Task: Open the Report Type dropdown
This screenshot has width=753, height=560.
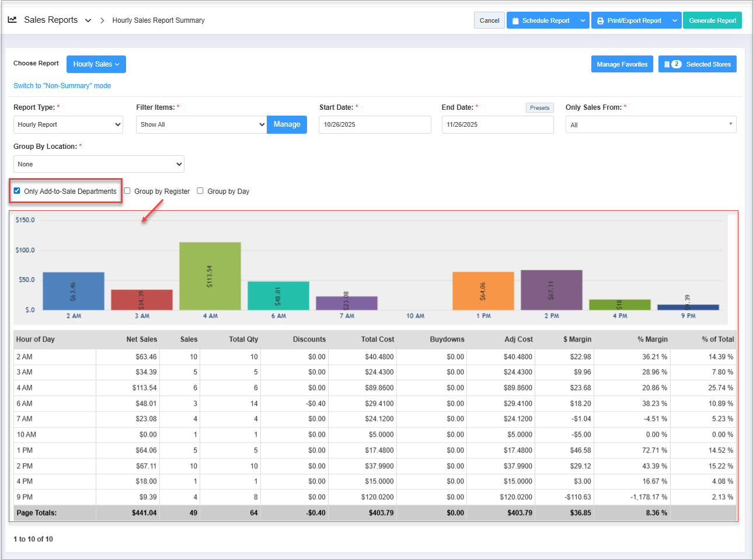Action: 68,124
